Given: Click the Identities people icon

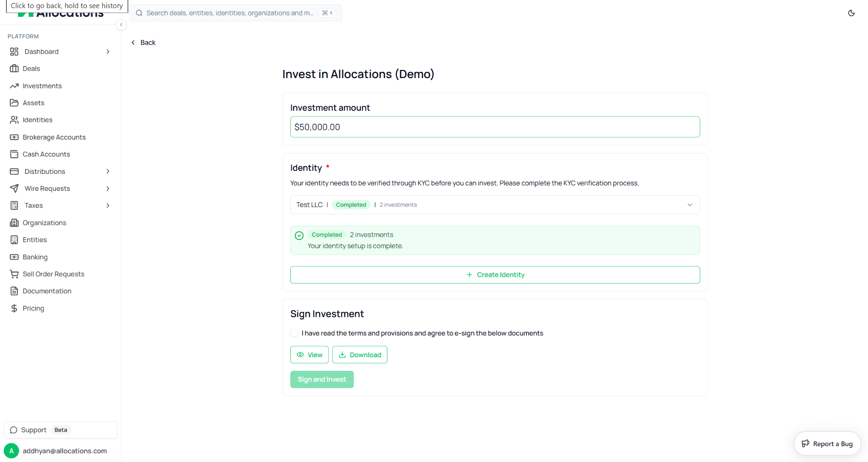Looking at the screenshot, I should pos(14,120).
